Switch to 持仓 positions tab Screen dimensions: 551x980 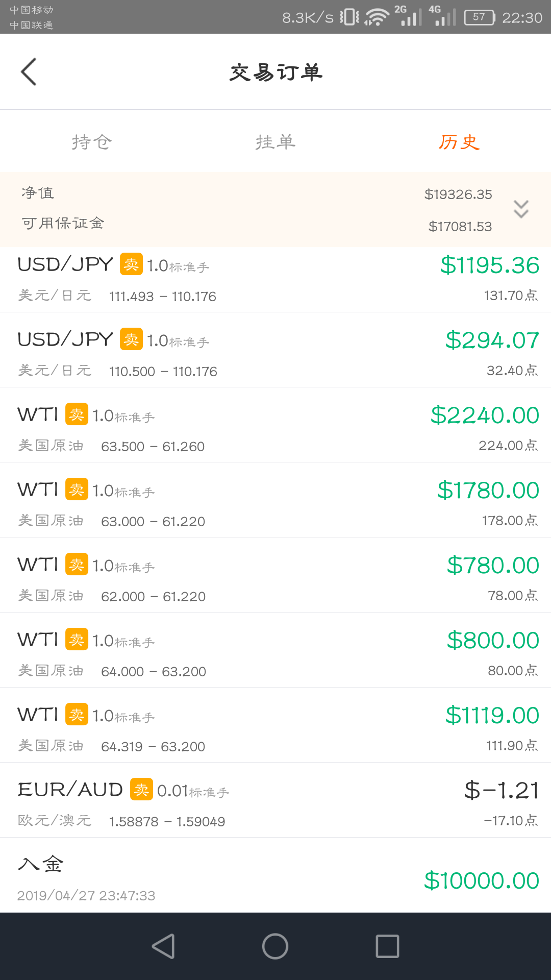click(92, 142)
